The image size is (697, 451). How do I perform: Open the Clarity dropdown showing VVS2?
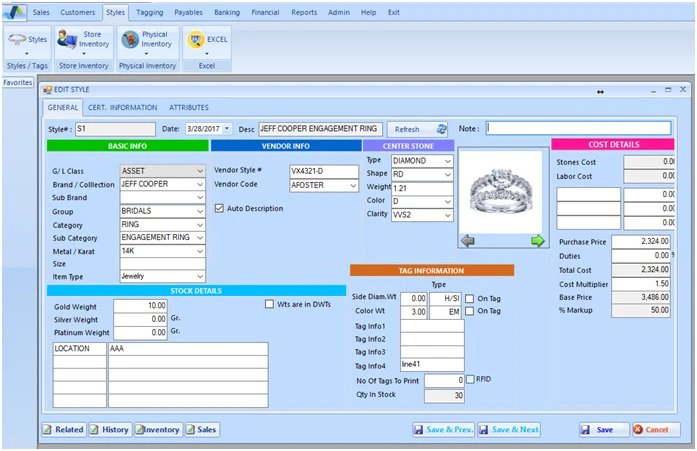point(448,215)
